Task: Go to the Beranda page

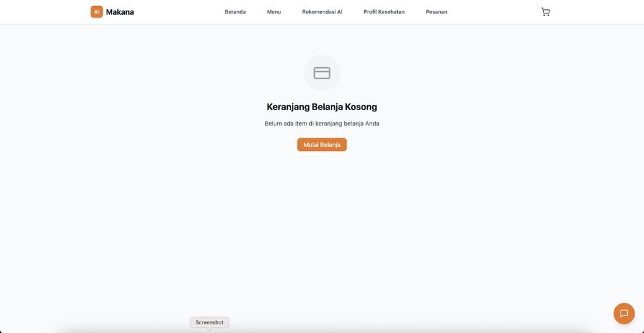Action: coord(235,12)
